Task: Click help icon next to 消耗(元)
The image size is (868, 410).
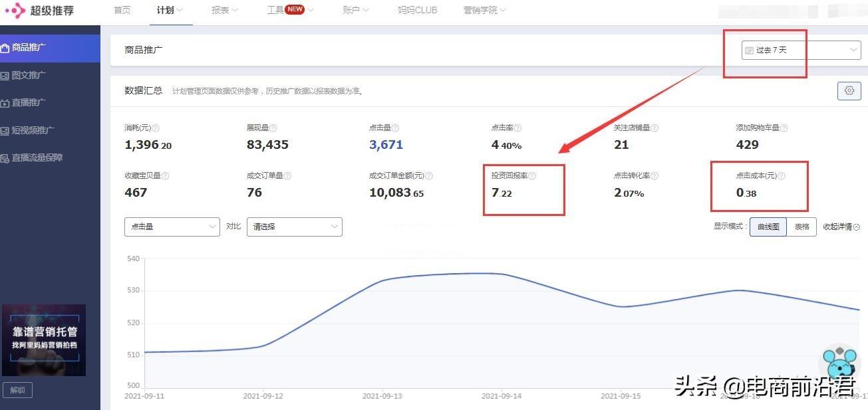Action: (156, 128)
